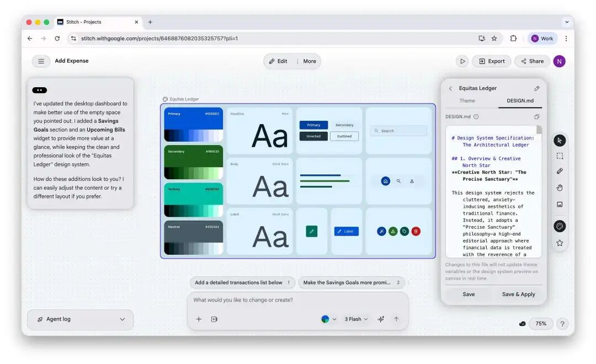
Task: Select the Secondary green color swatch
Action: pos(194,162)
